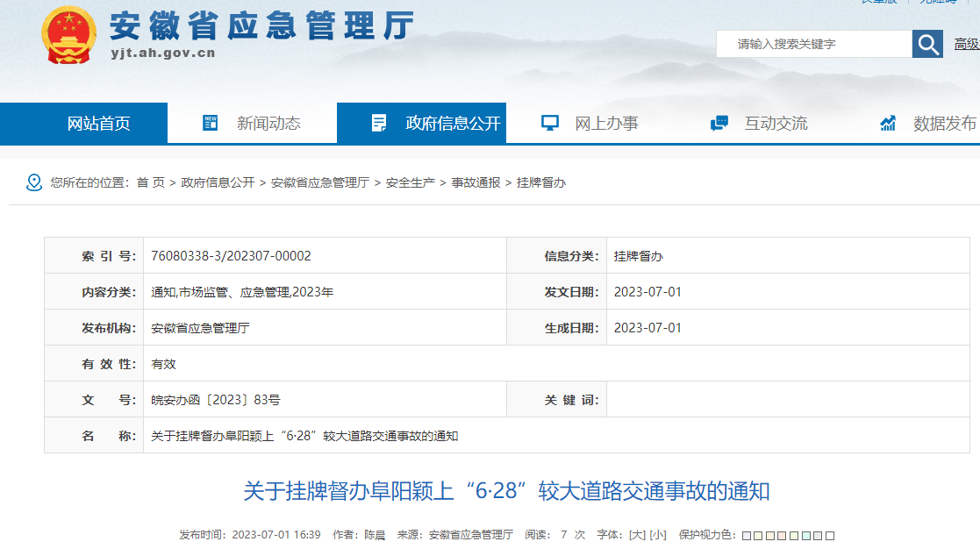Screen dimensions: 980x556
Task: Click the 互动交流 chat bubble icon
Action: 719,123
